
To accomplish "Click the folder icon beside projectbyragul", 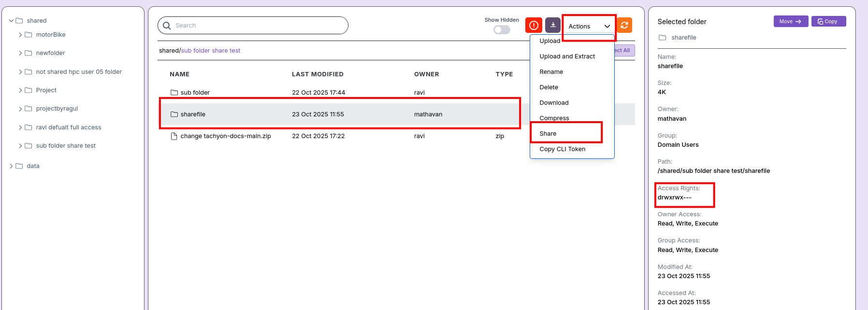I will [x=29, y=109].
